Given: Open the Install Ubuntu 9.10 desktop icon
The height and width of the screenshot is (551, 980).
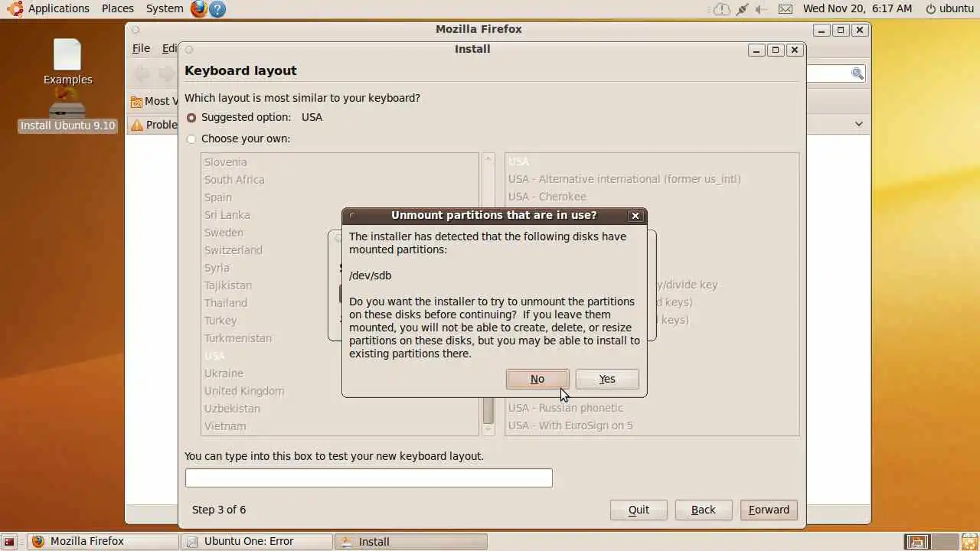Looking at the screenshot, I should (x=67, y=110).
